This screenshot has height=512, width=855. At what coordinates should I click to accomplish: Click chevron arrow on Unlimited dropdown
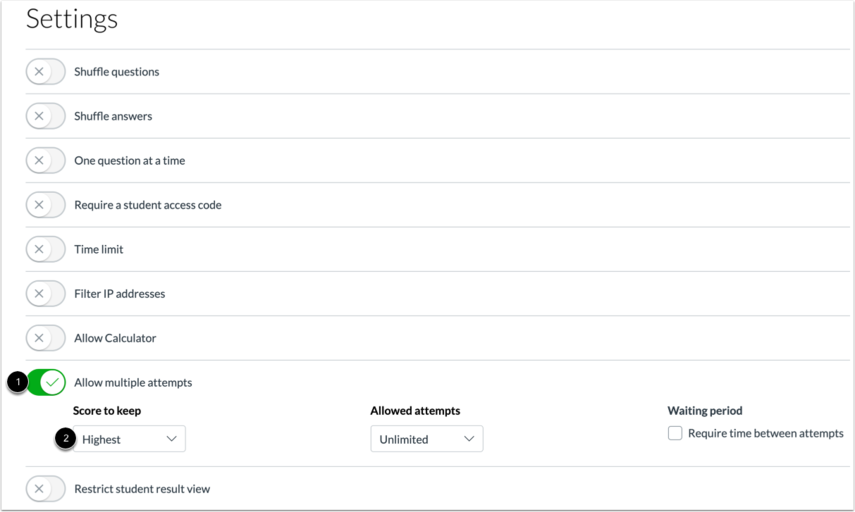(x=469, y=439)
